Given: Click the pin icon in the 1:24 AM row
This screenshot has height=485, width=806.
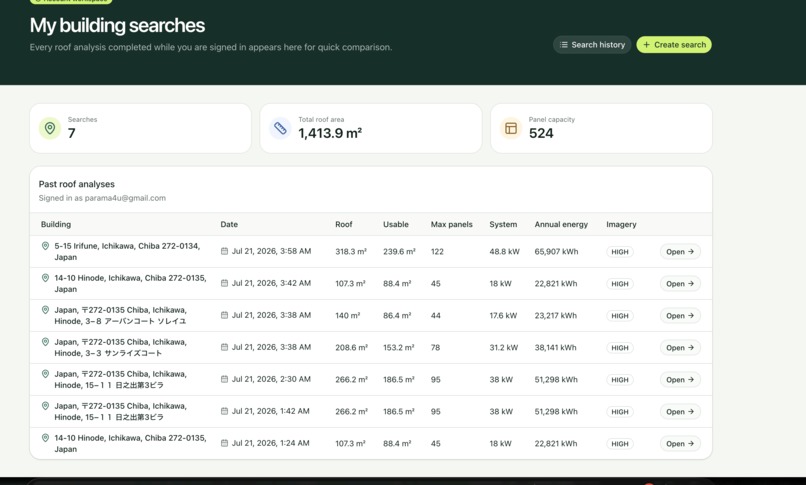Looking at the screenshot, I should coord(45,438).
